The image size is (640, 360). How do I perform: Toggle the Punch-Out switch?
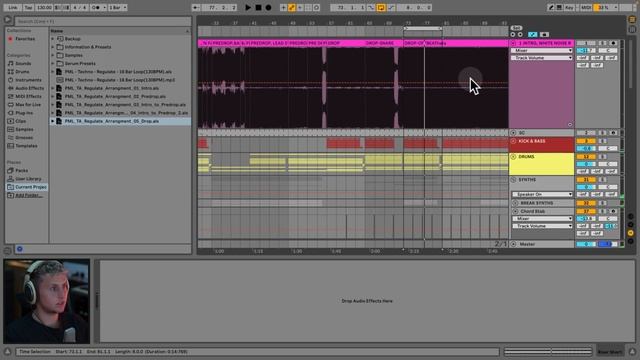[391, 7]
